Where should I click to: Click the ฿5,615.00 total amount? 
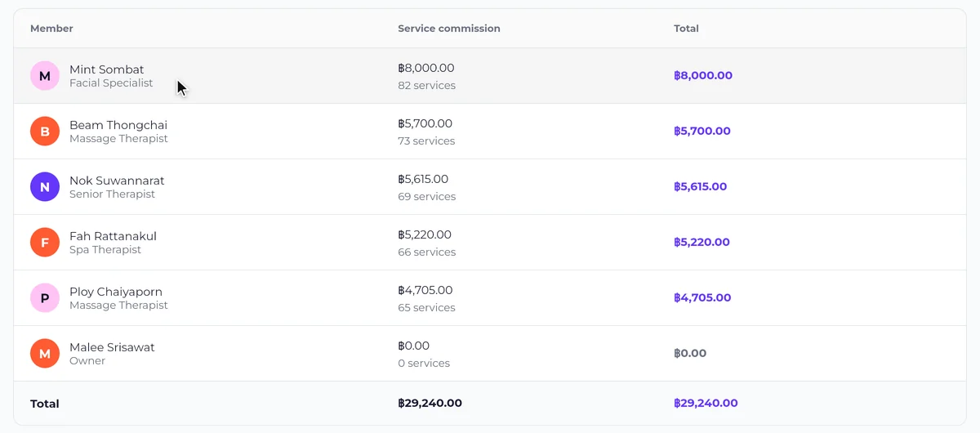point(700,186)
